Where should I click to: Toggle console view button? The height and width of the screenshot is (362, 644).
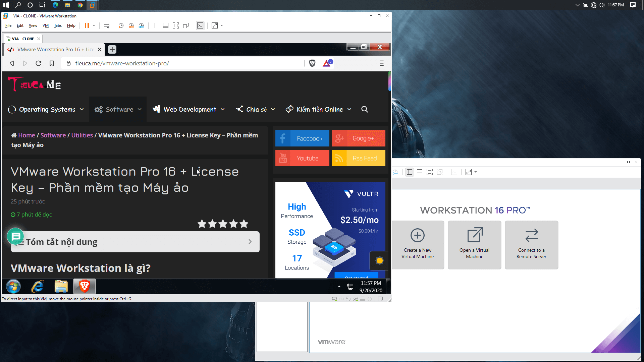point(200,25)
